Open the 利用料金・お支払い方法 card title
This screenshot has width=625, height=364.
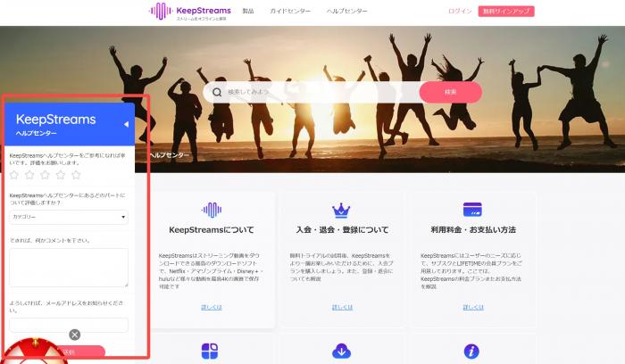(473, 230)
